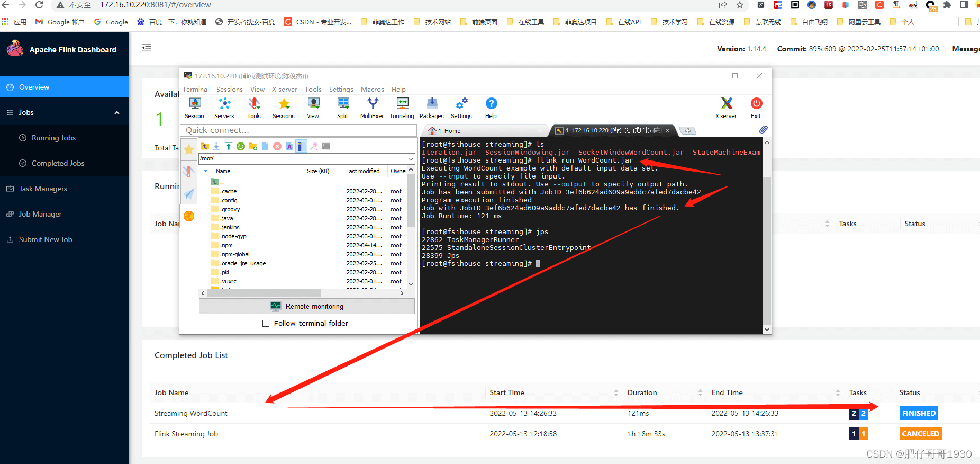The height and width of the screenshot is (464, 980).
Task: Open the Packages tool
Action: click(432, 108)
